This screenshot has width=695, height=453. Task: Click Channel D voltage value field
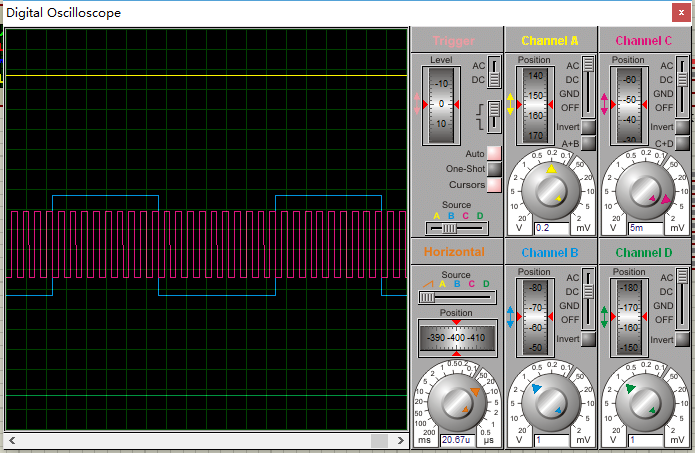pos(645,440)
